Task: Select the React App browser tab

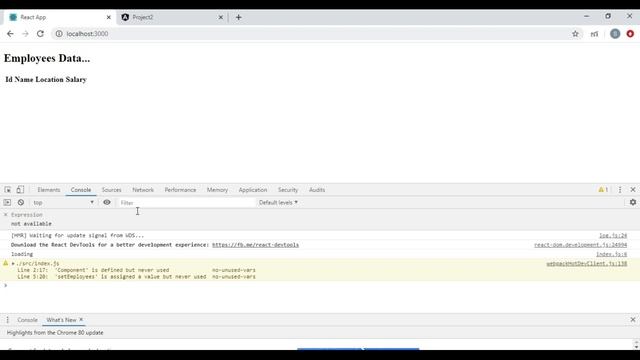Action: click(59, 18)
